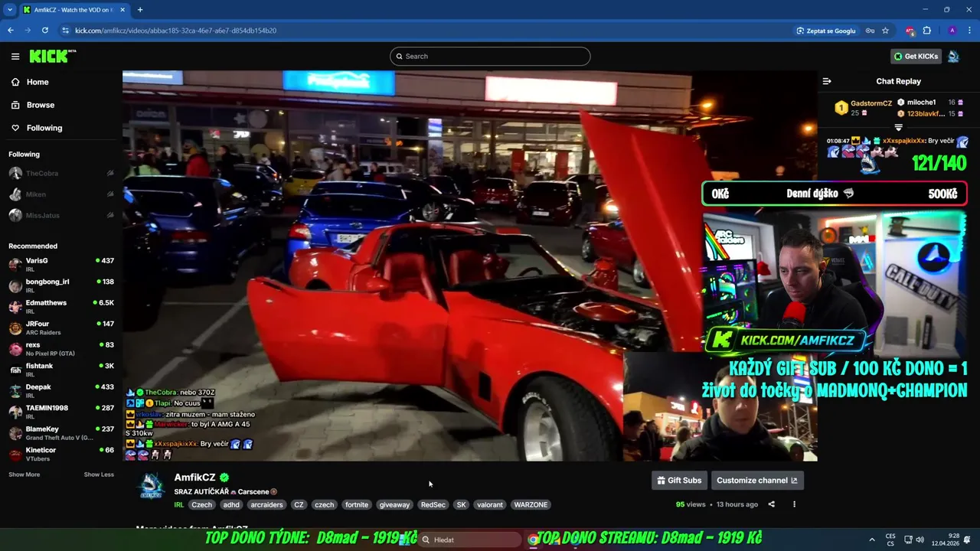
Task: Open Deepak recommended channel
Action: [x=61, y=391]
